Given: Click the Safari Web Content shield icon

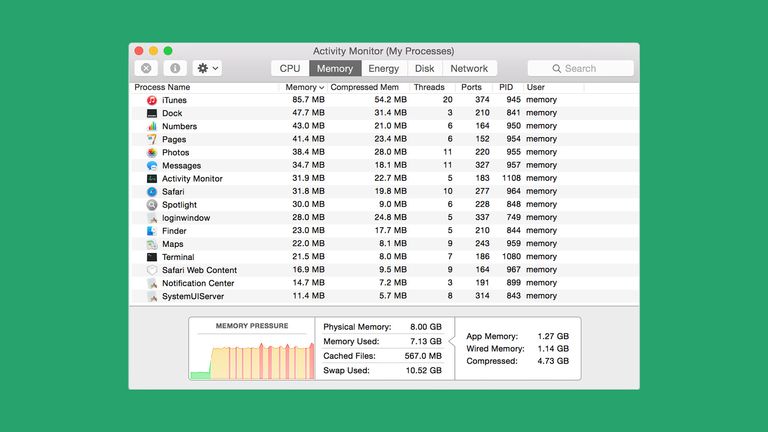Looking at the screenshot, I should coord(152,270).
